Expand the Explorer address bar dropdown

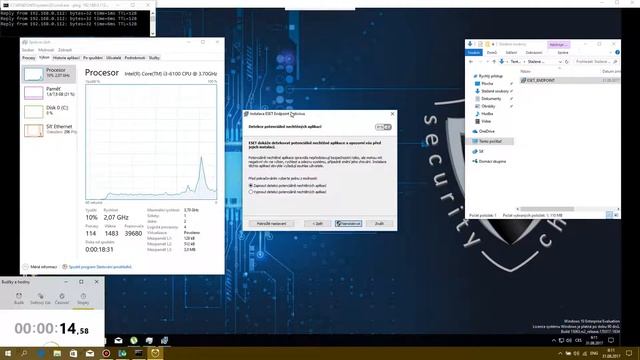click(x=560, y=62)
